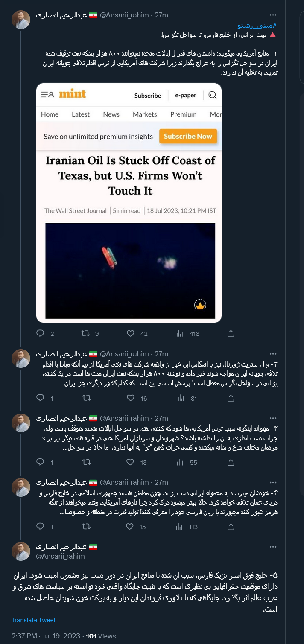Open Mint hamburger menu icon
Screen dimensions: 304x644
47,95
